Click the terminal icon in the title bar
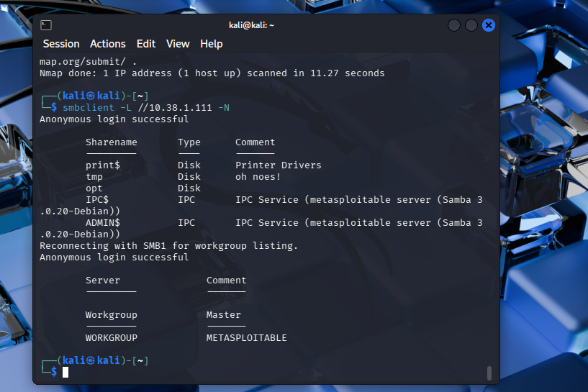This screenshot has width=588, height=392. pos(45,25)
